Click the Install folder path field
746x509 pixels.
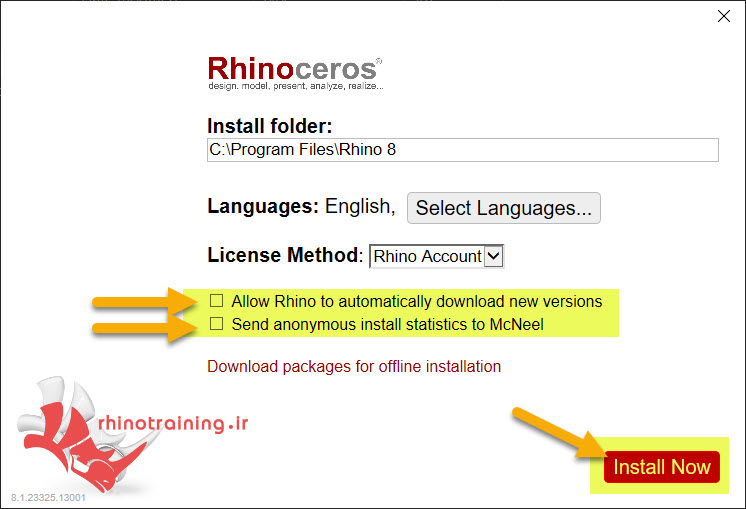[462, 150]
